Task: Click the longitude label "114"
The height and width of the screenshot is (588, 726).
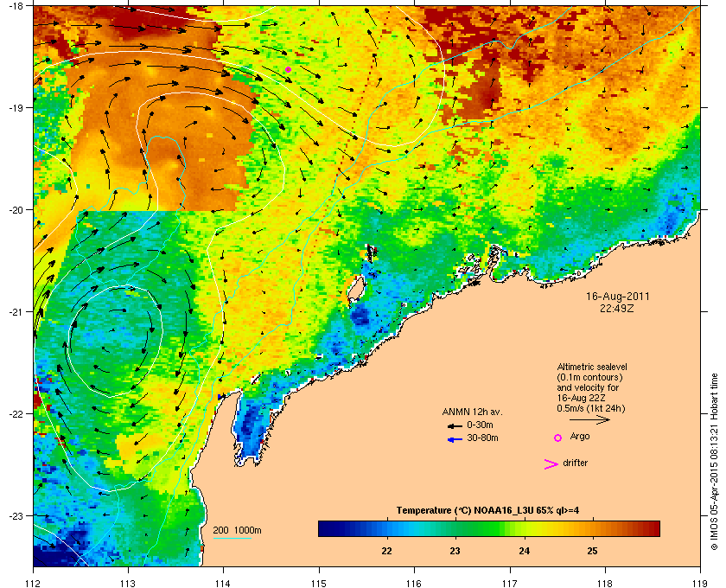Action: click(x=223, y=583)
